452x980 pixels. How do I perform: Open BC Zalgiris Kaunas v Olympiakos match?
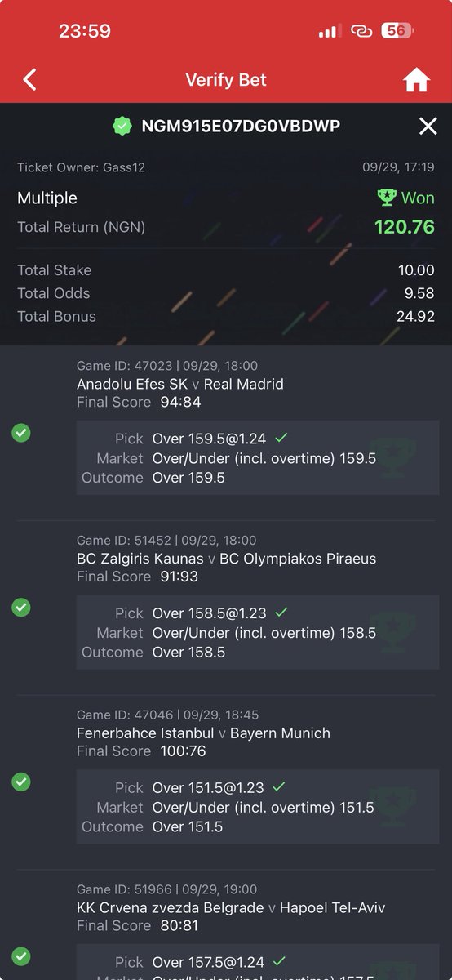click(227, 559)
